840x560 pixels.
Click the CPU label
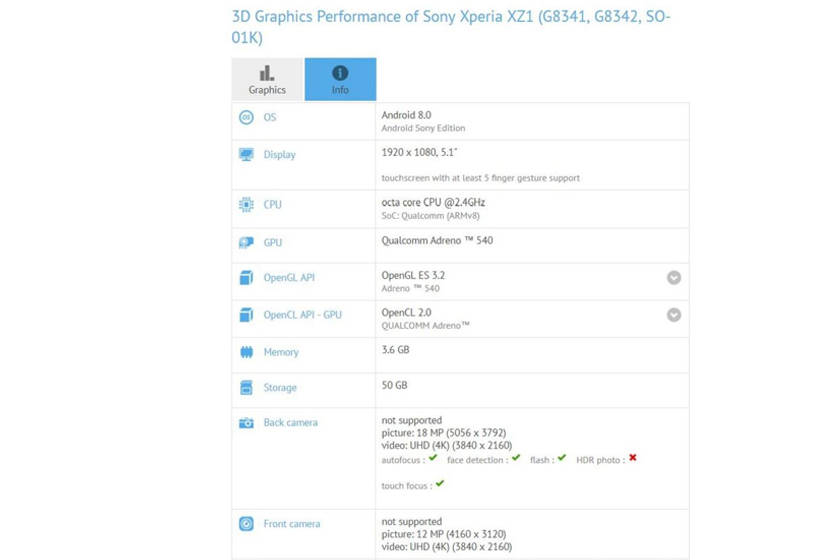[x=273, y=205]
